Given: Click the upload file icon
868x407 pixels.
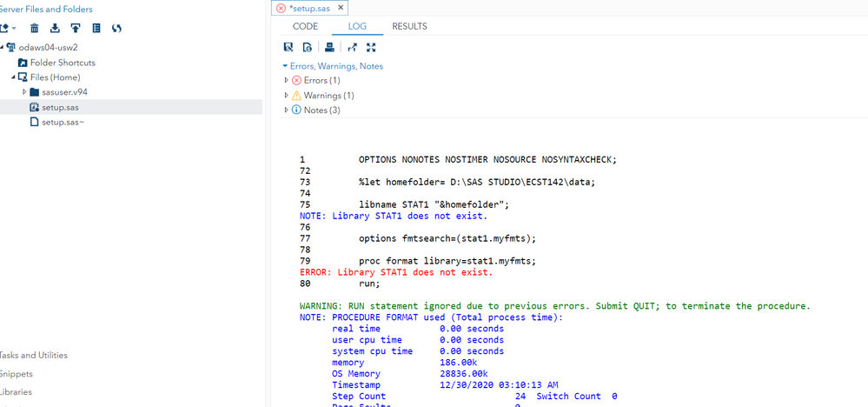Looking at the screenshot, I should pyautogui.click(x=76, y=28).
